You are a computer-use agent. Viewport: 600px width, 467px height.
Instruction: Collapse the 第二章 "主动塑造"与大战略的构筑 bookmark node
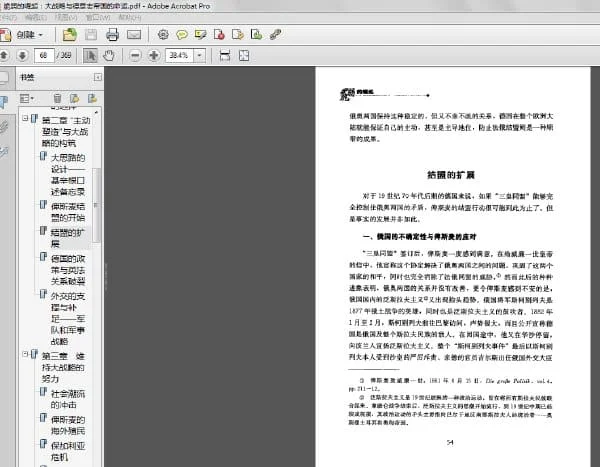click(x=25, y=119)
